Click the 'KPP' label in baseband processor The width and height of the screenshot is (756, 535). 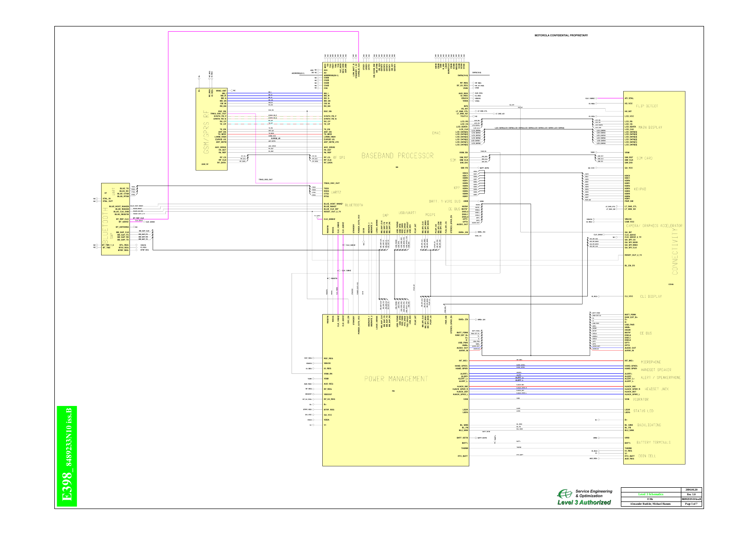[456, 188]
